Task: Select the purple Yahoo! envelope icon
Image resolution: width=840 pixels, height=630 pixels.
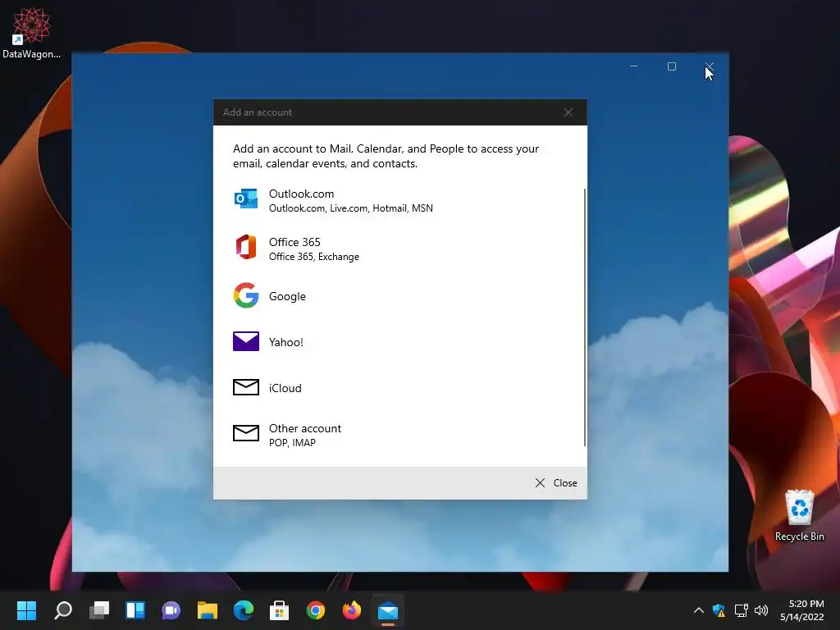Action: coord(246,341)
